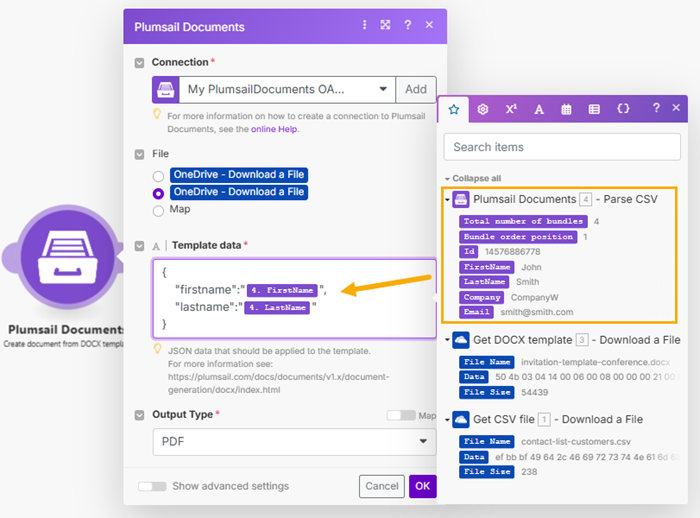The height and width of the screenshot is (518, 700).
Task: Insert the Email item from Parse CSV
Action: [476, 312]
